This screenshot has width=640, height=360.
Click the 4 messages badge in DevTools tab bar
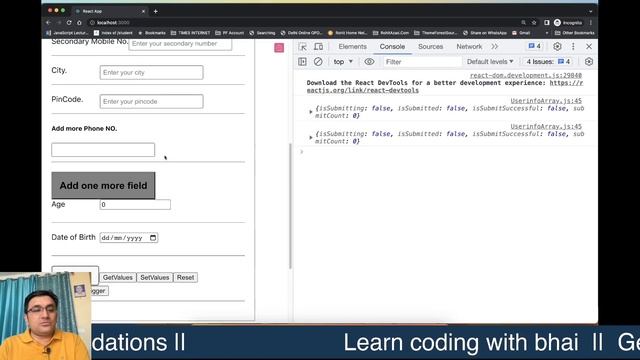(x=535, y=47)
